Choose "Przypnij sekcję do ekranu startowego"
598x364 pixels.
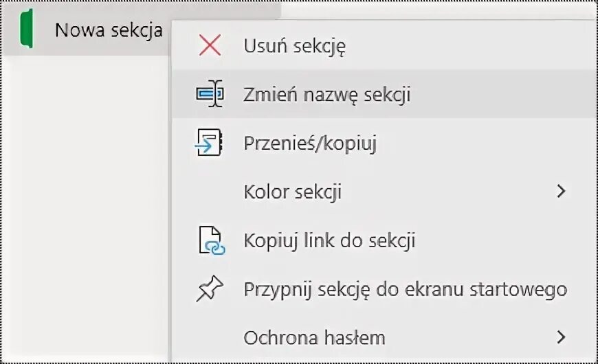click(405, 290)
